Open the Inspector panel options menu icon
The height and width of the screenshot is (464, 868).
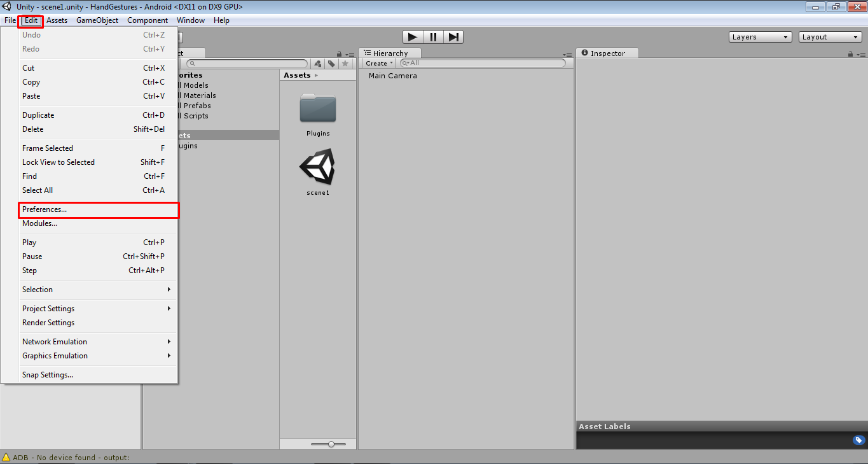pyautogui.click(x=862, y=54)
